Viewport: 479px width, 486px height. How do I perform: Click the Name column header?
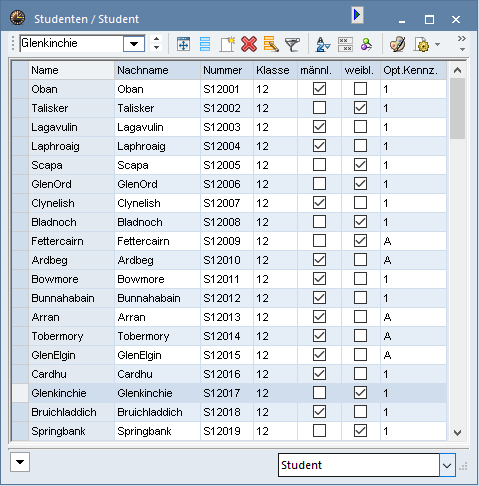click(x=71, y=70)
